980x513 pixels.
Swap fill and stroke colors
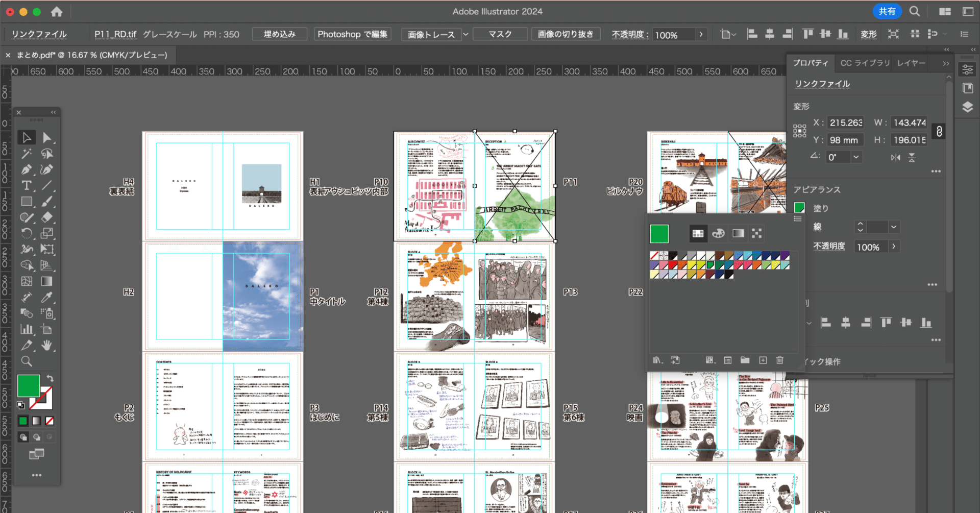point(50,378)
